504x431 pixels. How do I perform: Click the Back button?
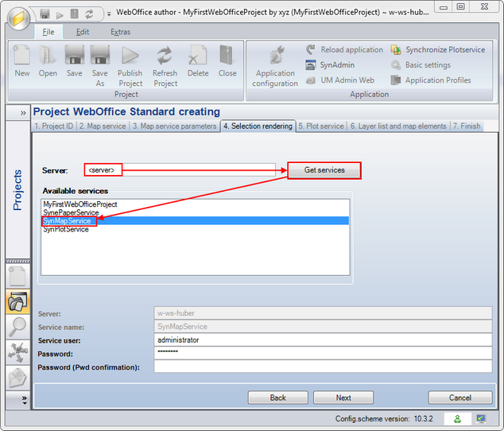point(278,398)
